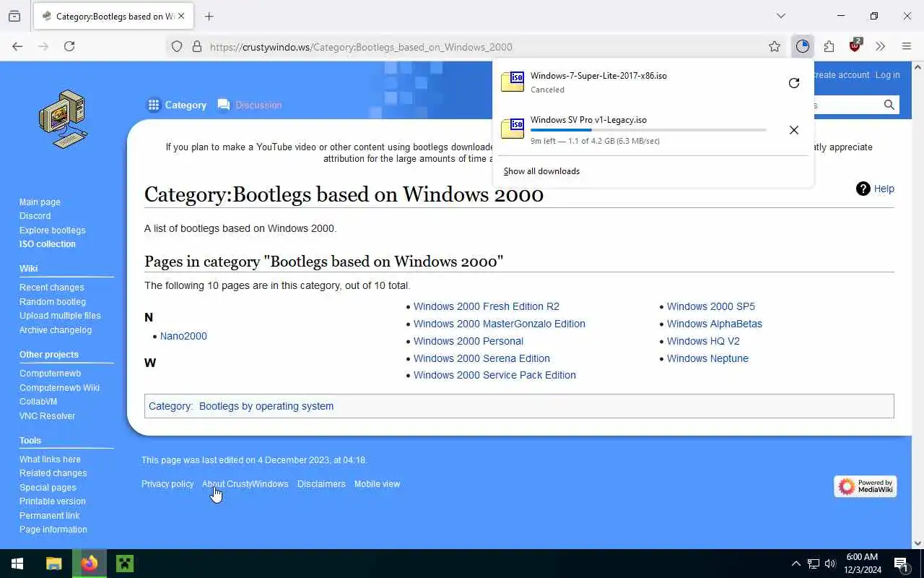Switch to the Discussion tab
This screenshot has width=924, height=578.
pos(250,105)
